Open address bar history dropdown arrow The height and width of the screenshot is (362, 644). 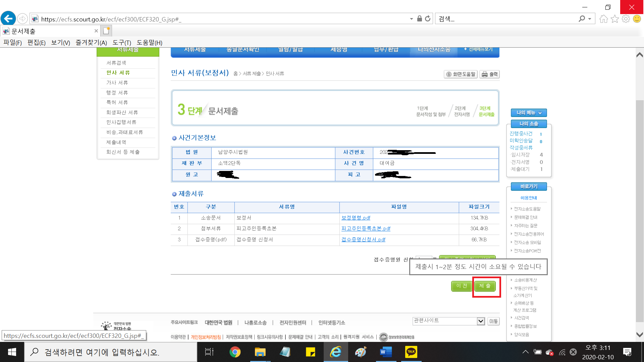[x=411, y=19]
